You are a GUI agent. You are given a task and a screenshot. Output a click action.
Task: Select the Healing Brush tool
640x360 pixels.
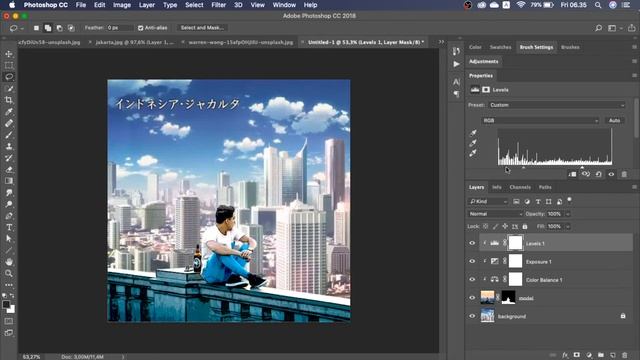point(9,123)
